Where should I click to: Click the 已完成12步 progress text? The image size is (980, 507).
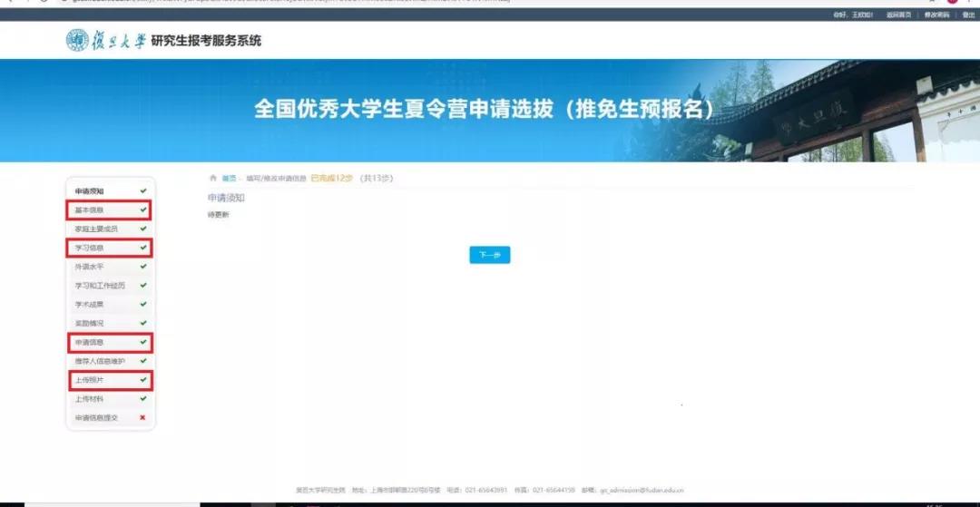tap(332, 179)
